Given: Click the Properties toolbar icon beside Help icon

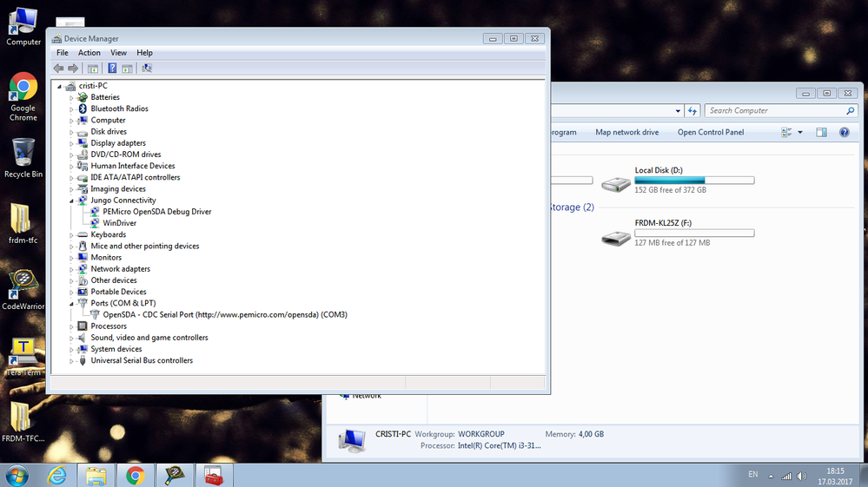Looking at the screenshot, I should point(128,68).
